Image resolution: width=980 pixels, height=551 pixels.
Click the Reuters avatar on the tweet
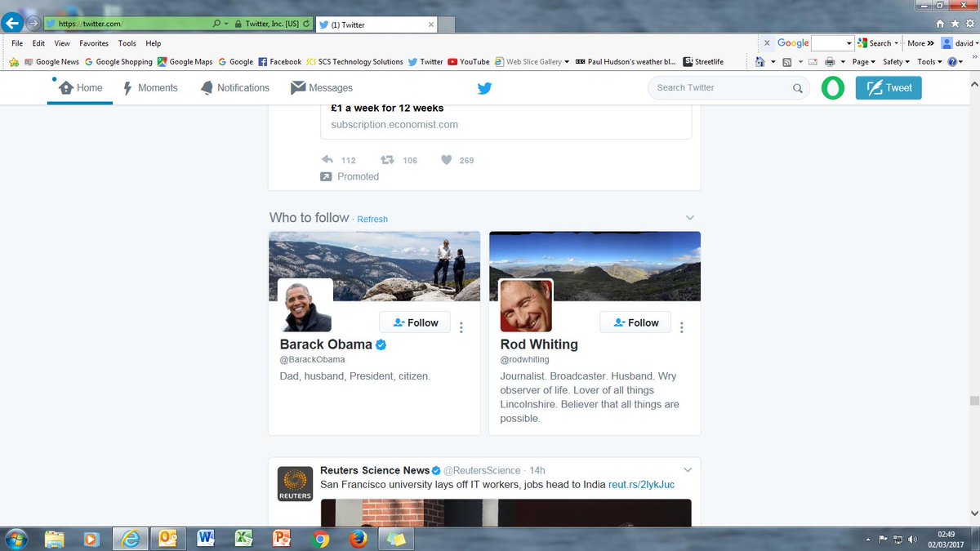pyautogui.click(x=295, y=484)
